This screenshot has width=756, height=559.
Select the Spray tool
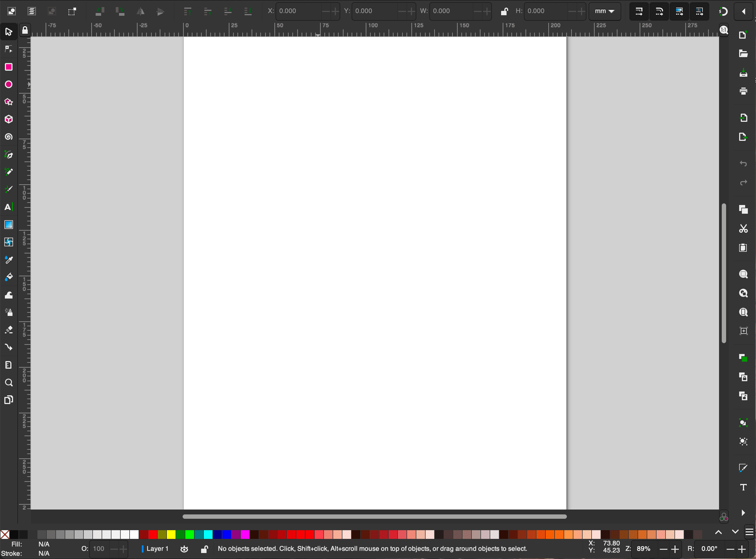[9, 312]
